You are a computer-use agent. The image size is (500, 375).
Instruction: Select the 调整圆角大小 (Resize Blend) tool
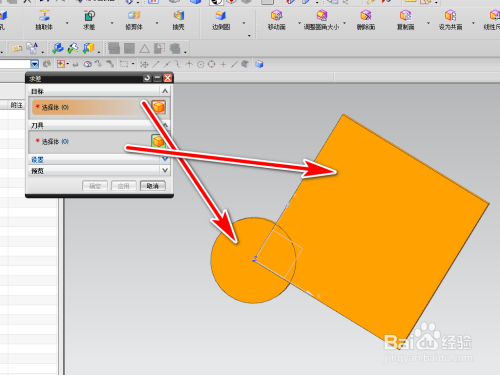tap(321, 19)
